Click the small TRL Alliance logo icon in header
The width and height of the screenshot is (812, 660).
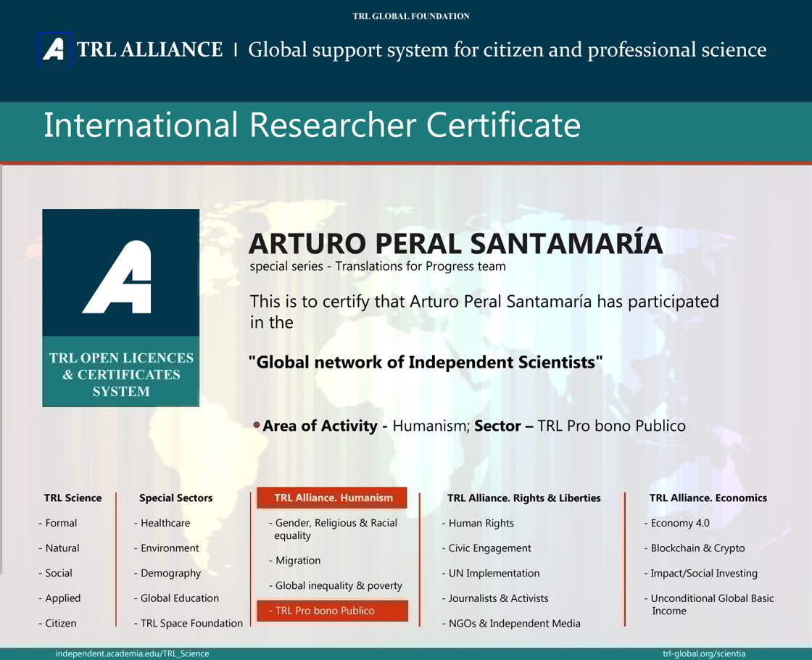(x=54, y=49)
